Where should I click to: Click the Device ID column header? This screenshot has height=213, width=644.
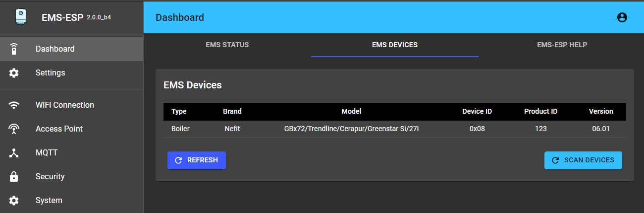[477, 111]
